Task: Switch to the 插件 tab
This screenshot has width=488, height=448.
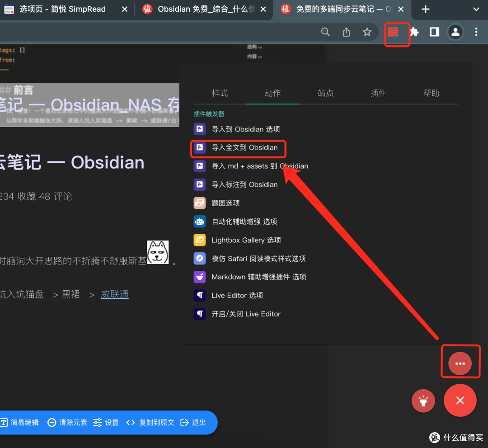Action: click(379, 93)
